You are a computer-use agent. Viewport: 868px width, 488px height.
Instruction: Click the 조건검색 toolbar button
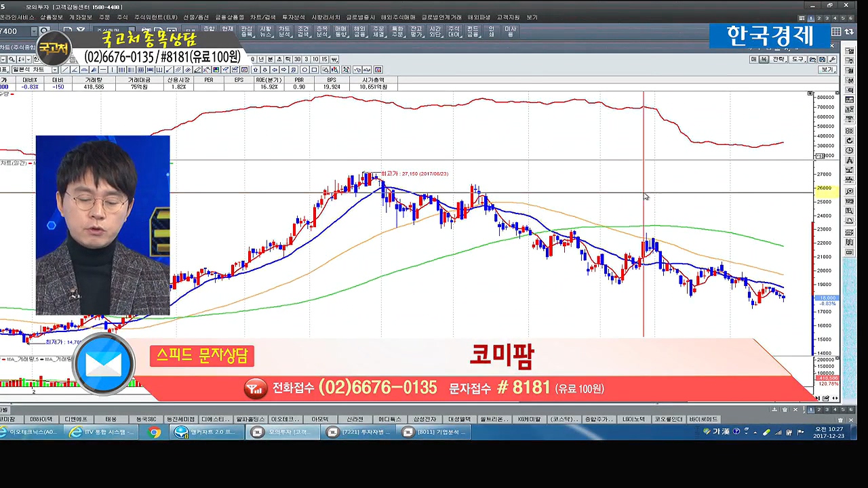pyautogui.click(x=303, y=32)
